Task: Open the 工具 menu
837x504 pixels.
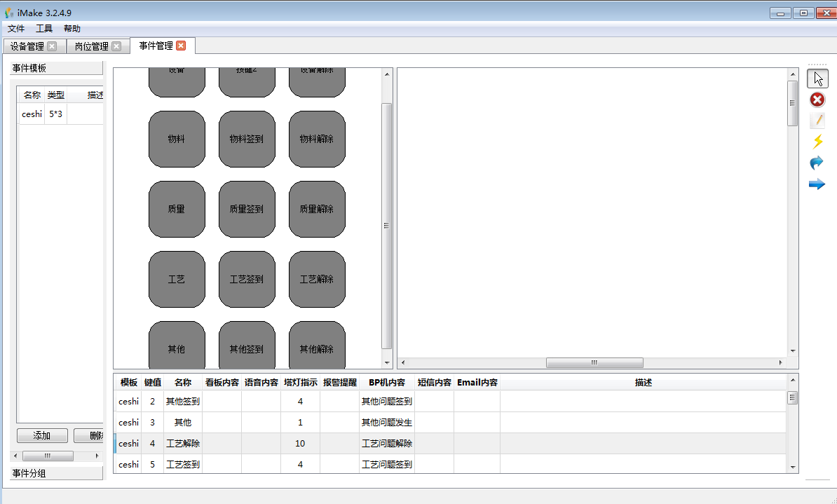Action: (44, 29)
